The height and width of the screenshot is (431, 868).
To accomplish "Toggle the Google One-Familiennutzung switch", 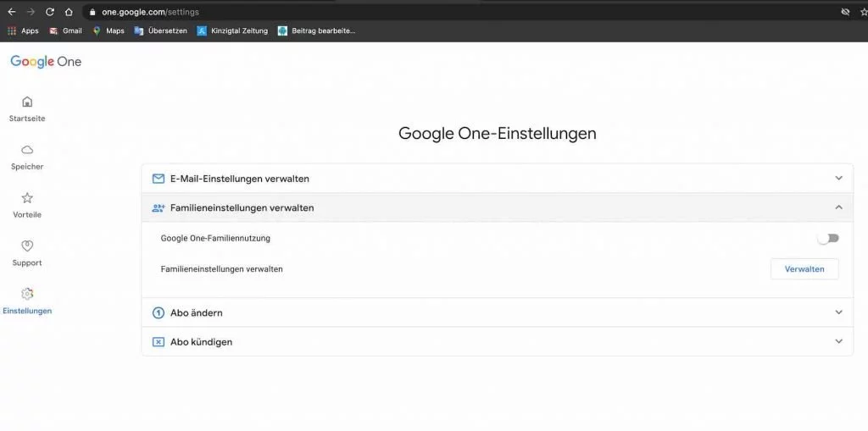I will point(829,239).
